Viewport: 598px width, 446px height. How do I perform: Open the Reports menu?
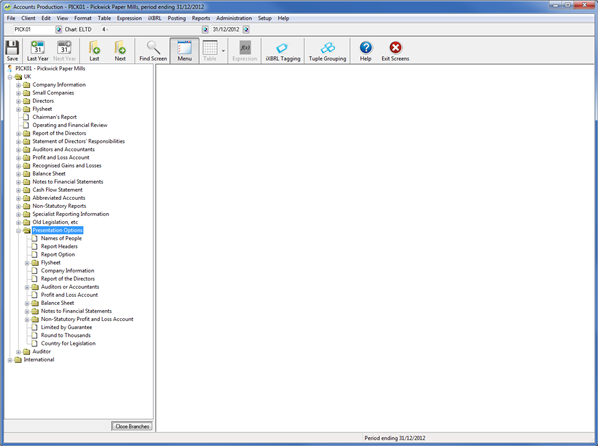click(201, 18)
